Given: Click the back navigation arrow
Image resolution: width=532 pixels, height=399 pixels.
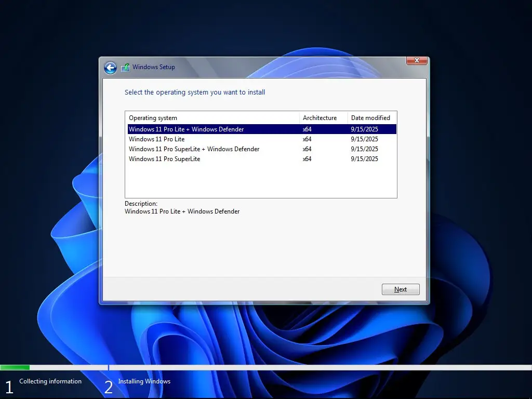Looking at the screenshot, I should tap(110, 68).
